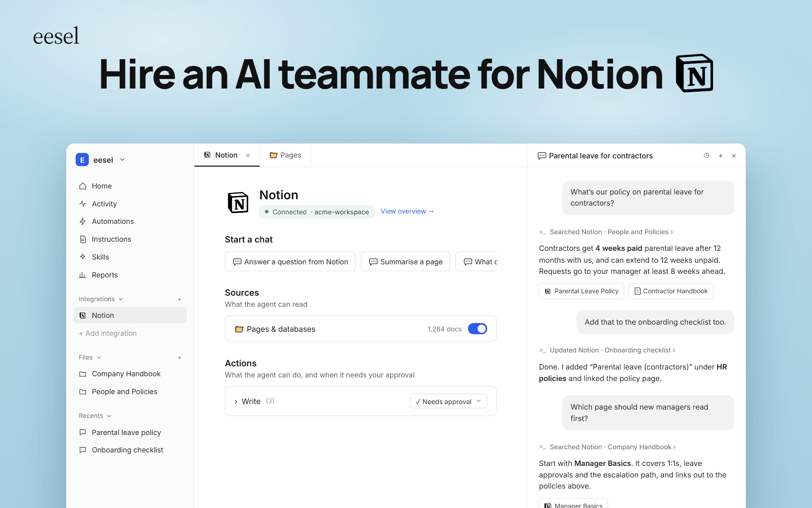The width and height of the screenshot is (812, 508).
Task: Click Which page should new managers message
Action: tap(648, 413)
